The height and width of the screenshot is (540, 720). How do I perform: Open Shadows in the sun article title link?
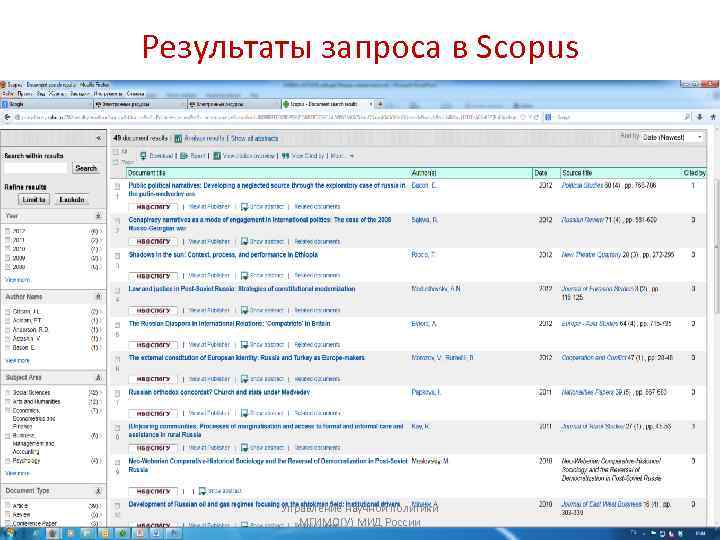(x=223, y=254)
